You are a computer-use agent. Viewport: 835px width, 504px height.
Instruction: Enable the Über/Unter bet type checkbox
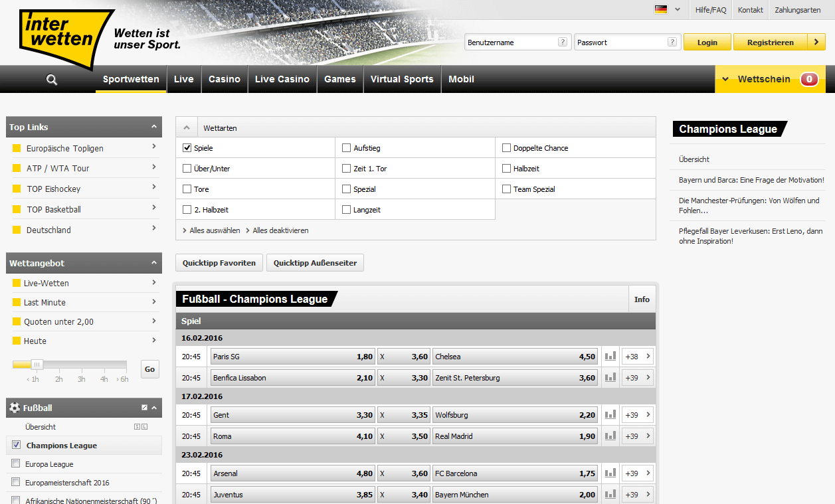point(187,169)
